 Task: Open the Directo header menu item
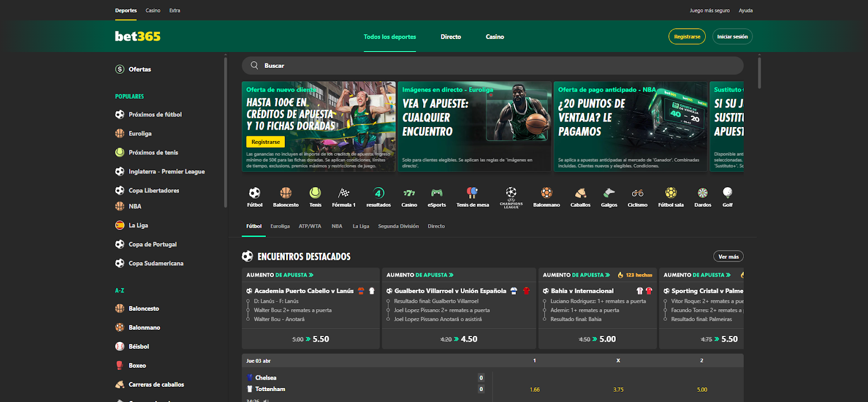[451, 37]
